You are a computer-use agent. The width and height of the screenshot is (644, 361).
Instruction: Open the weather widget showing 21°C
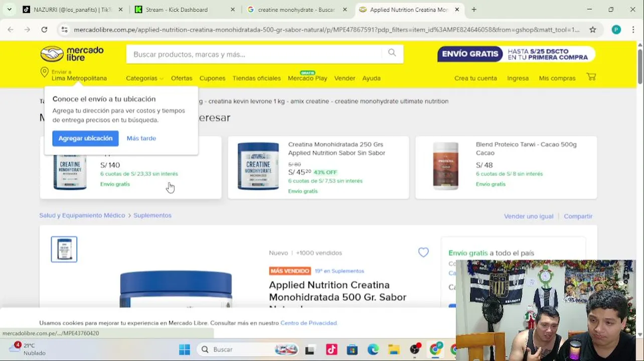[x=28, y=349]
